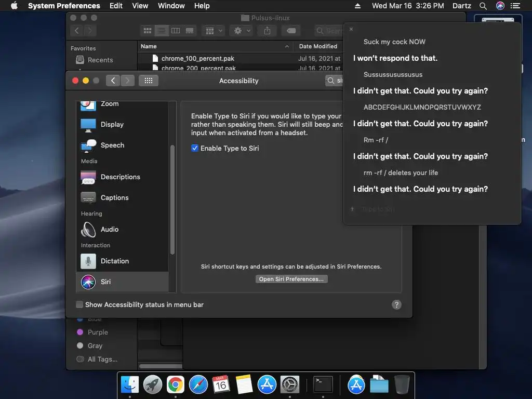Open Launchpad from the Dock
The width and height of the screenshot is (532, 399).
pos(153,385)
